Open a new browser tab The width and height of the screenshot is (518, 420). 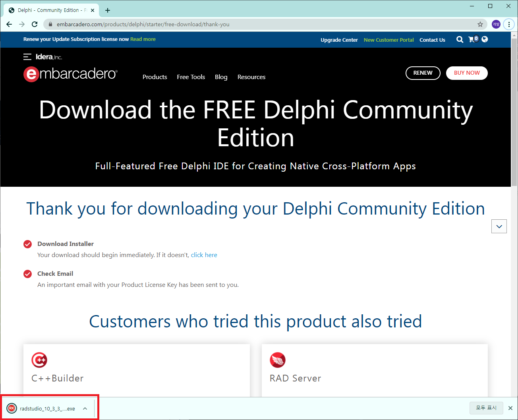coord(108,10)
